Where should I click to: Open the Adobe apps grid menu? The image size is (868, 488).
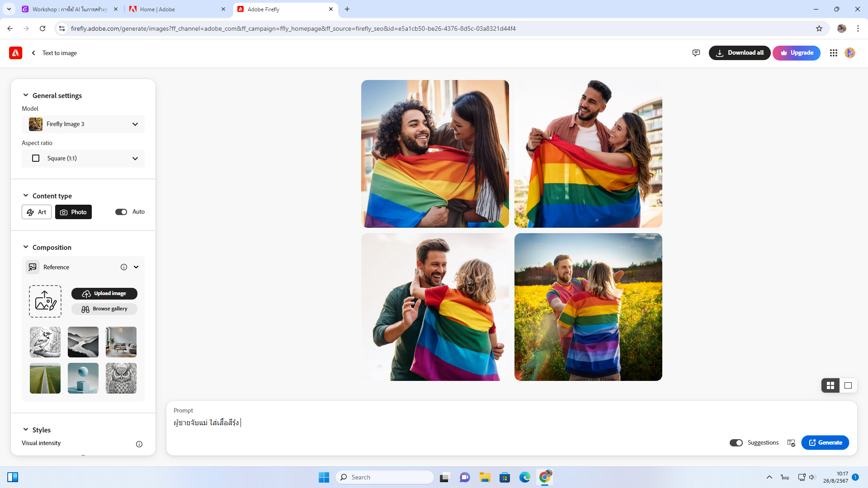(833, 53)
